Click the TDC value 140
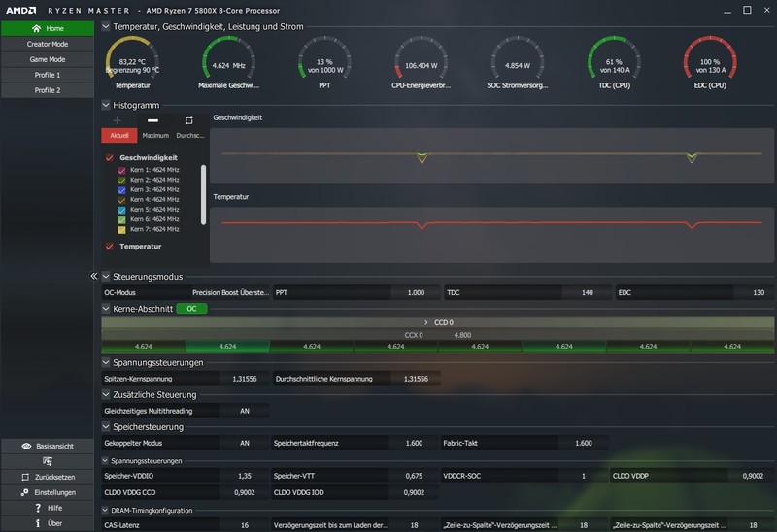Viewport: 777px width, 532px height. (588, 292)
